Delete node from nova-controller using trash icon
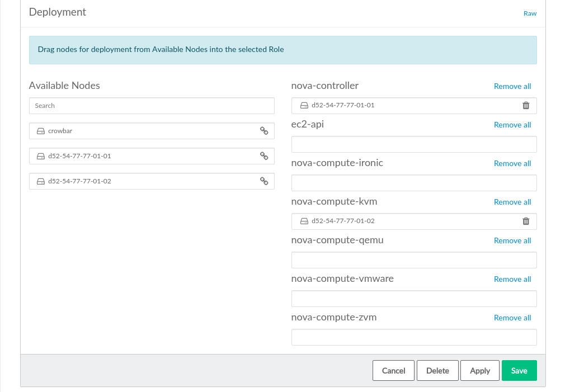Screen dimensions: 565x392 (526, 106)
